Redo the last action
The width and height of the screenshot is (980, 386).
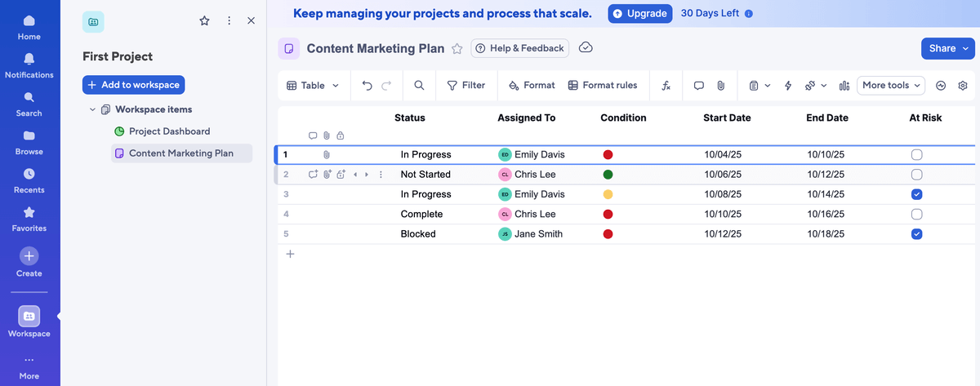coord(386,85)
